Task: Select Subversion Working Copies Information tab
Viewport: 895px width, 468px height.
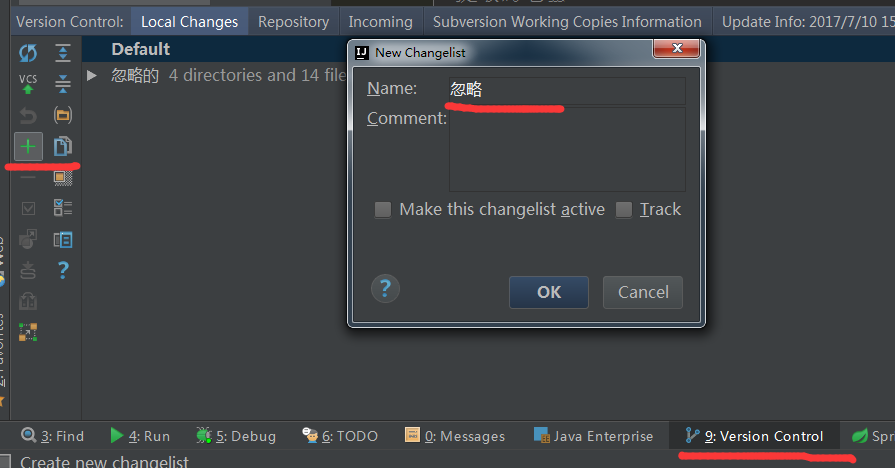Action: coord(567,22)
